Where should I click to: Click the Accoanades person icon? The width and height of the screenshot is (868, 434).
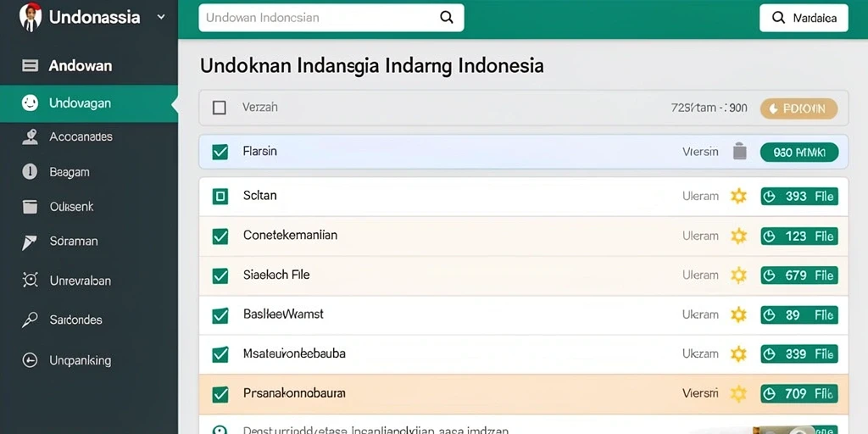(30, 136)
